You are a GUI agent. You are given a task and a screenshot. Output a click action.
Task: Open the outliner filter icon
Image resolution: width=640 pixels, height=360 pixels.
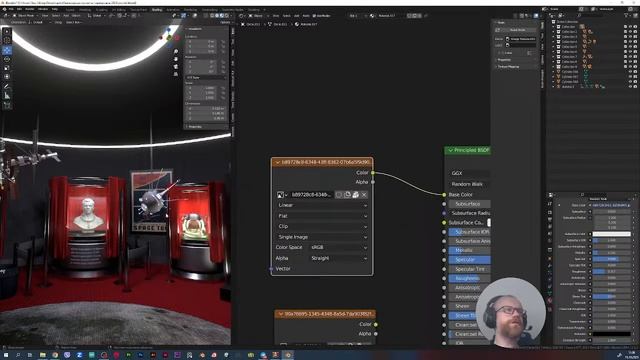click(627, 16)
